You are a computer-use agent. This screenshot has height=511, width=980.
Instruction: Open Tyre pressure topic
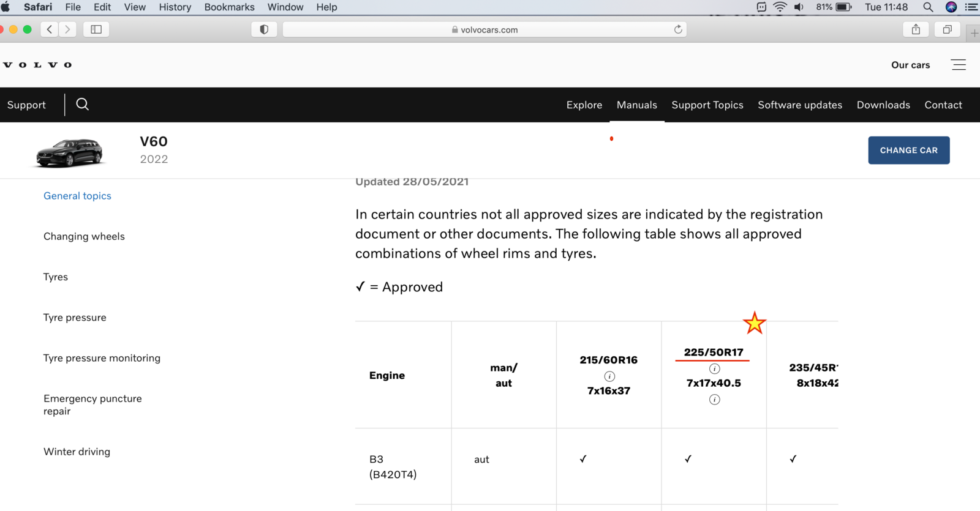coord(75,317)
